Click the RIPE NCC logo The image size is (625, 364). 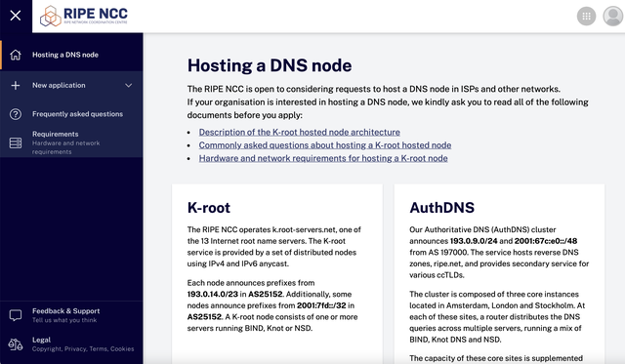84,16
